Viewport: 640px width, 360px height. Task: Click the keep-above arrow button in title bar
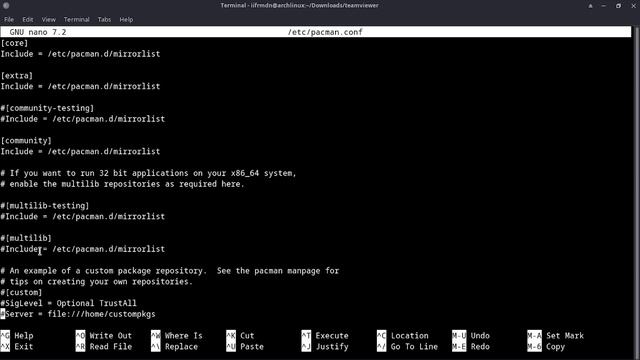coord(590,6)
